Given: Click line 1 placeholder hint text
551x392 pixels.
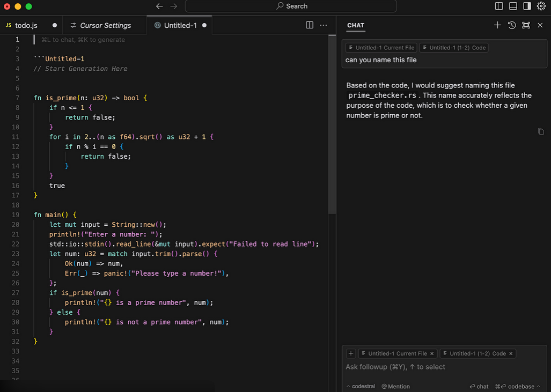Looking at the screenshot, I should coord(83,40).
